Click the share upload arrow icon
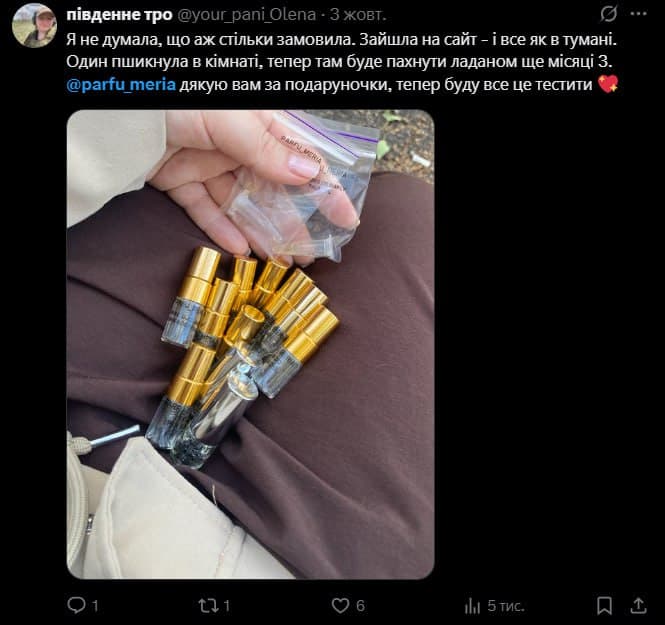The image size is (665, 625). [638, 605]
